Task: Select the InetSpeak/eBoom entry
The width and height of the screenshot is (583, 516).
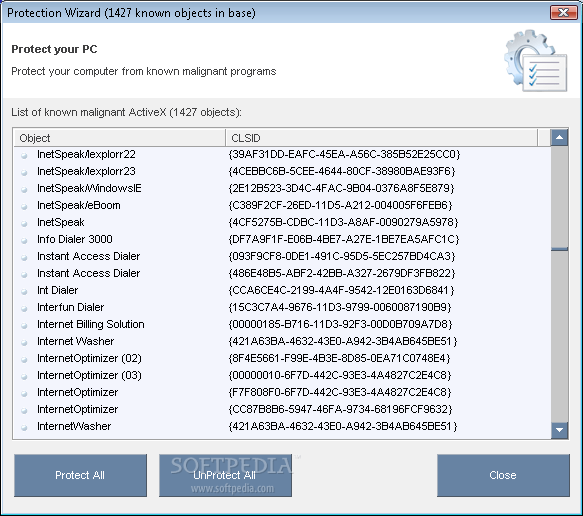Action: pos(78,205)
